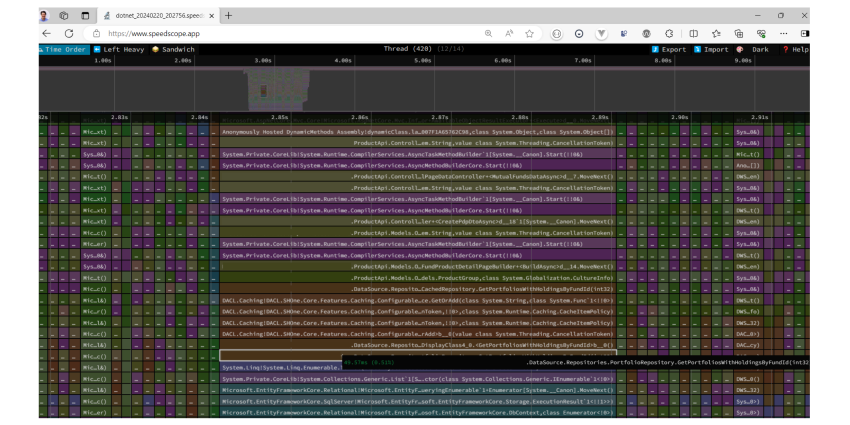Open the Extensions puzzle icon

coord(669,34)
